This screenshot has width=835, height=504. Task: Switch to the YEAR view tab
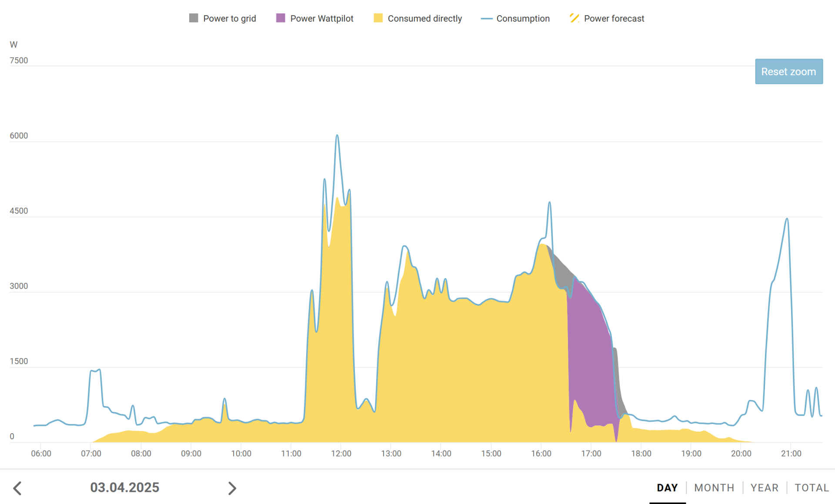point(764,487)
